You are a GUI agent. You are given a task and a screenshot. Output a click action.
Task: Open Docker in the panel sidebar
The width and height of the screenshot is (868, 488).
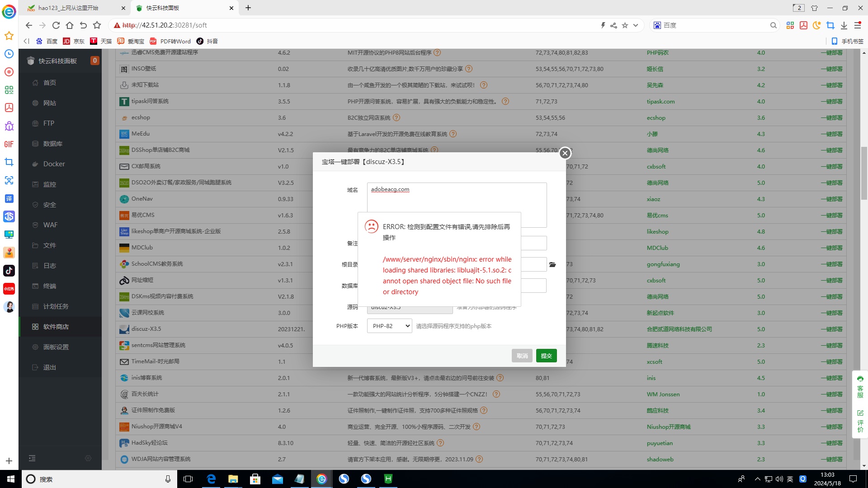54,164
